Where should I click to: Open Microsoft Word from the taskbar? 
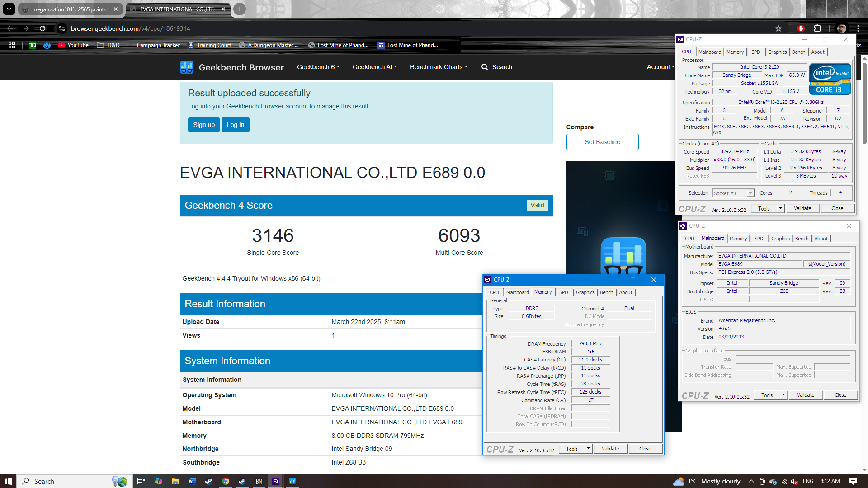click(192, 481)
